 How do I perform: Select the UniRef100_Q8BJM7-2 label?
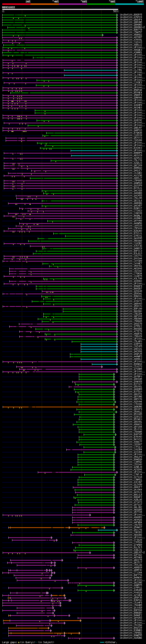point(132,552)
